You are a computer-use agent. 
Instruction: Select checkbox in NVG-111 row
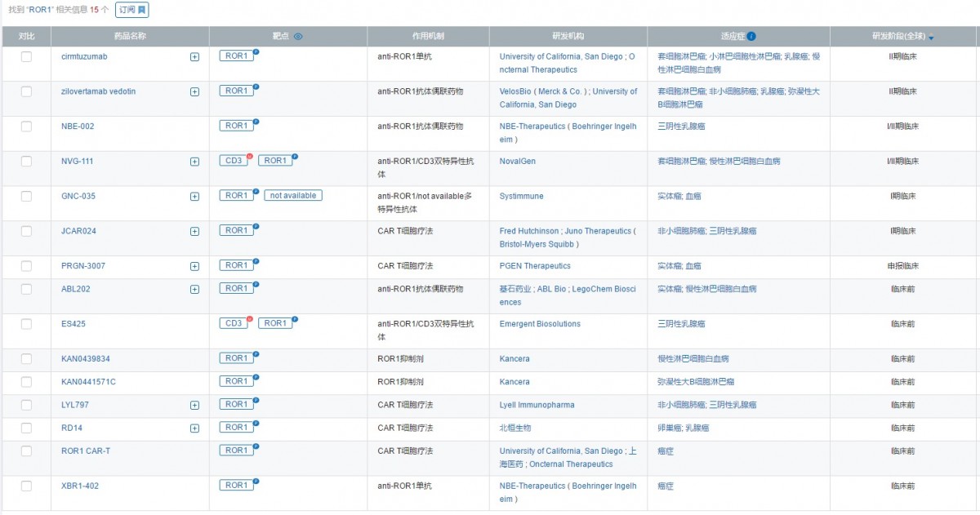[x=26, y=161]
